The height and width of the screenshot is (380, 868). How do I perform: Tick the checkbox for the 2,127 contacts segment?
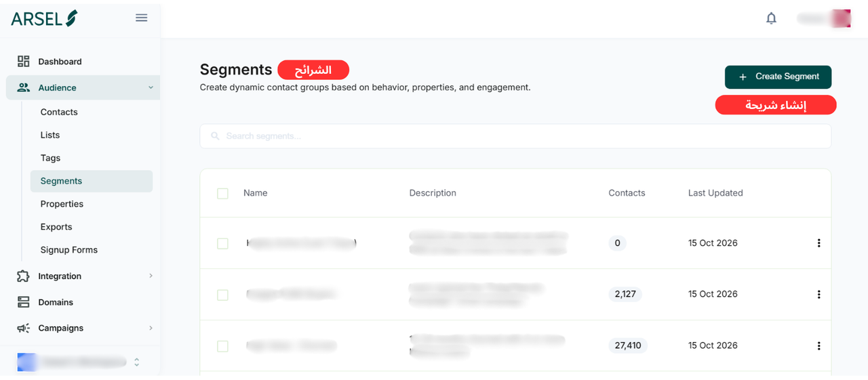point(222,295)
